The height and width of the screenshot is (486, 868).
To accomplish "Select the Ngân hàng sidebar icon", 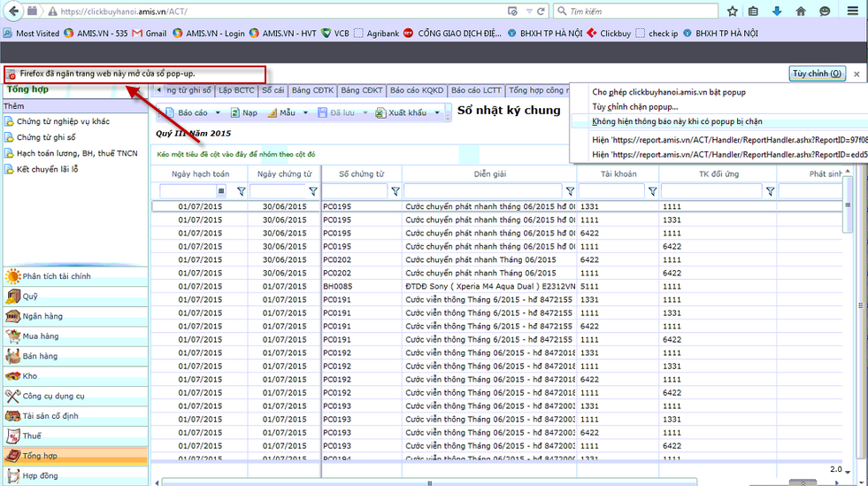I will click(x=12, y=316).
